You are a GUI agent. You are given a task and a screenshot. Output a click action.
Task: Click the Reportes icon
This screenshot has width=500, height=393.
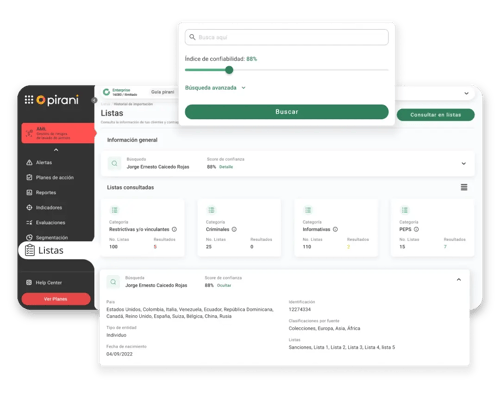click(29, 192)
